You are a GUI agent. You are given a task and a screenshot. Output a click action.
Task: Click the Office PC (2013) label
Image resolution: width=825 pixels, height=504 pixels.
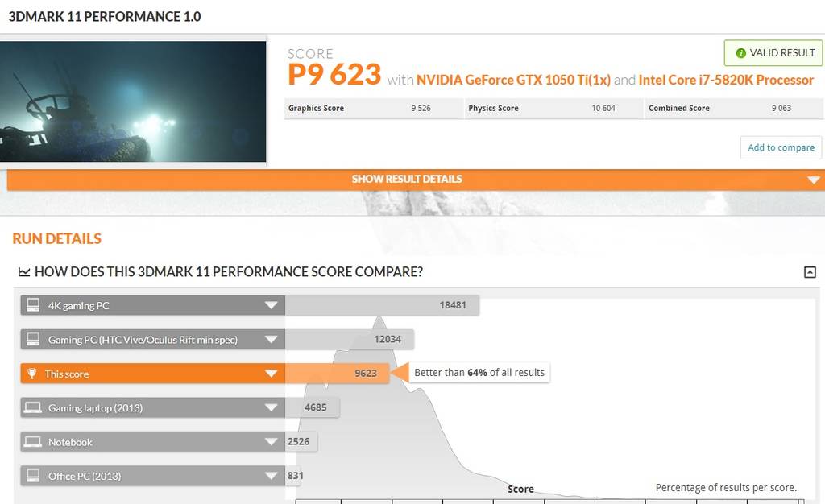(84, 477)
